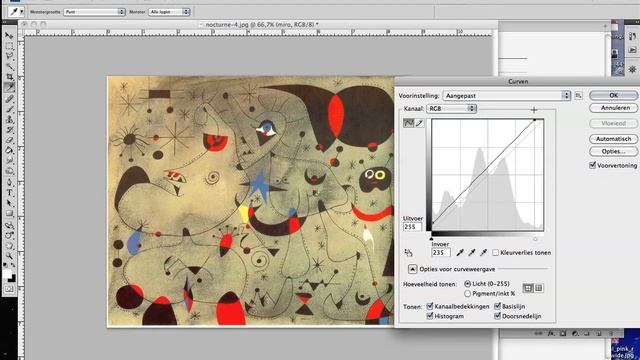
Task: Click Opties... button
Action: [x=613, y=151]
